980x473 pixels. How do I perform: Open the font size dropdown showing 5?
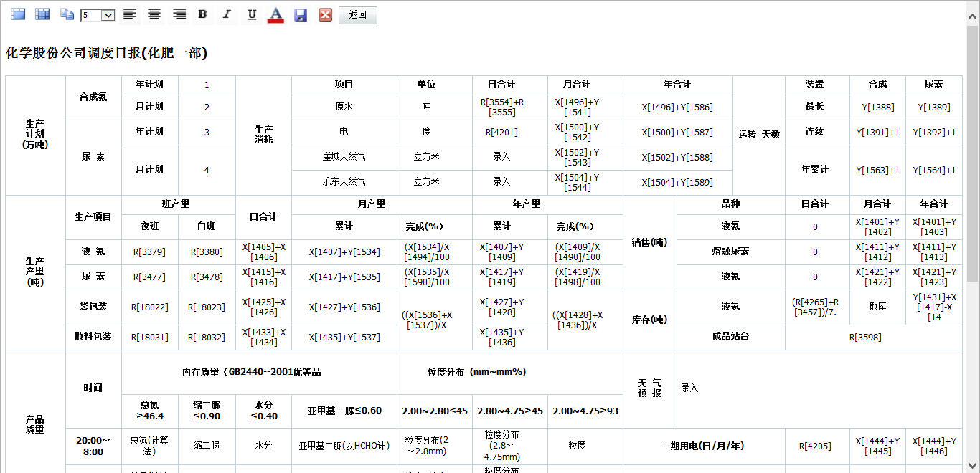tap(98, 15)
